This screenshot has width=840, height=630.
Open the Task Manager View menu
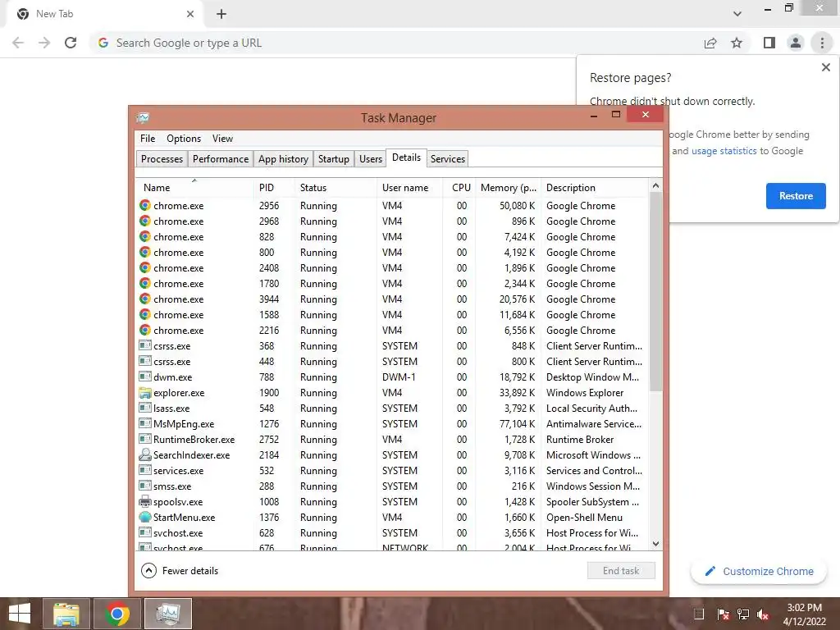coord(222,138)
